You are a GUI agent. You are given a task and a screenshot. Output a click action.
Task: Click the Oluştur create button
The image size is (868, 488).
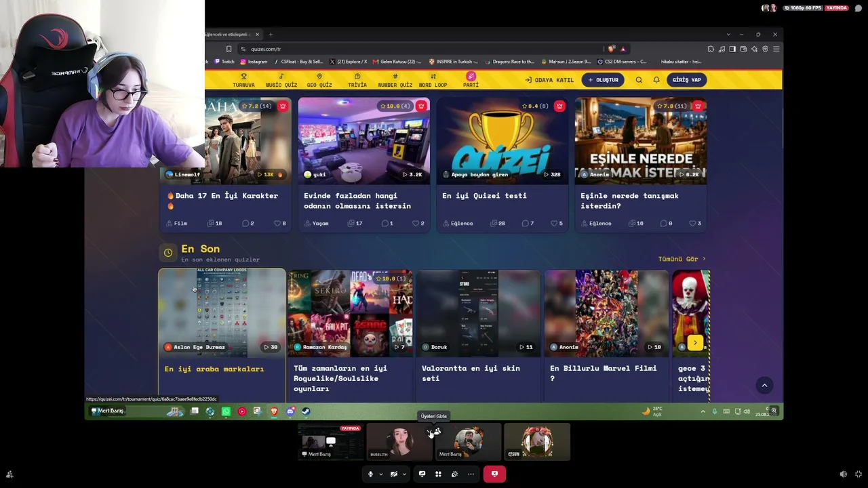click(603, 80)
